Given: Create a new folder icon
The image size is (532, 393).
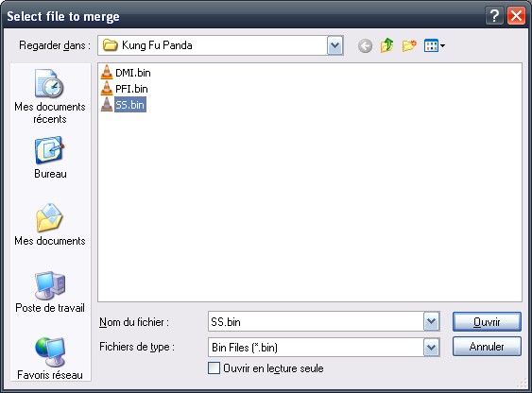Looking at the screenshot, I should pyautogui.click(x=409, y=45).
